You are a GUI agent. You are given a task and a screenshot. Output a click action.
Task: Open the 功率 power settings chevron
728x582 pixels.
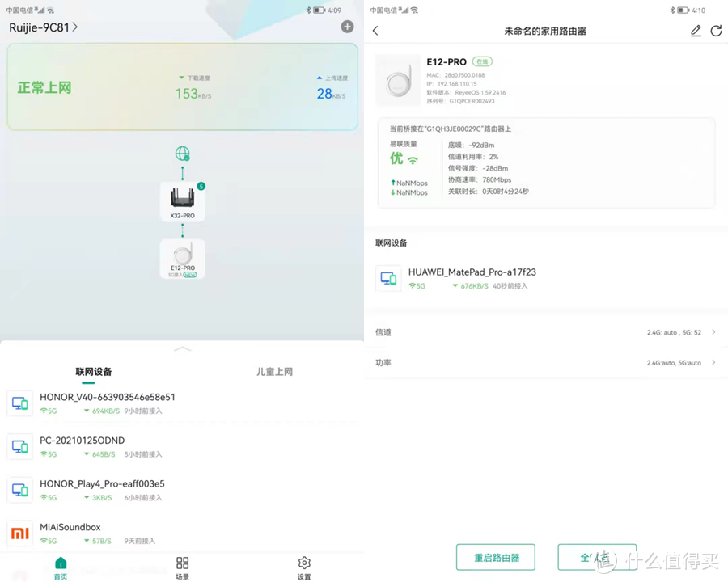click(x=713, y=362)
